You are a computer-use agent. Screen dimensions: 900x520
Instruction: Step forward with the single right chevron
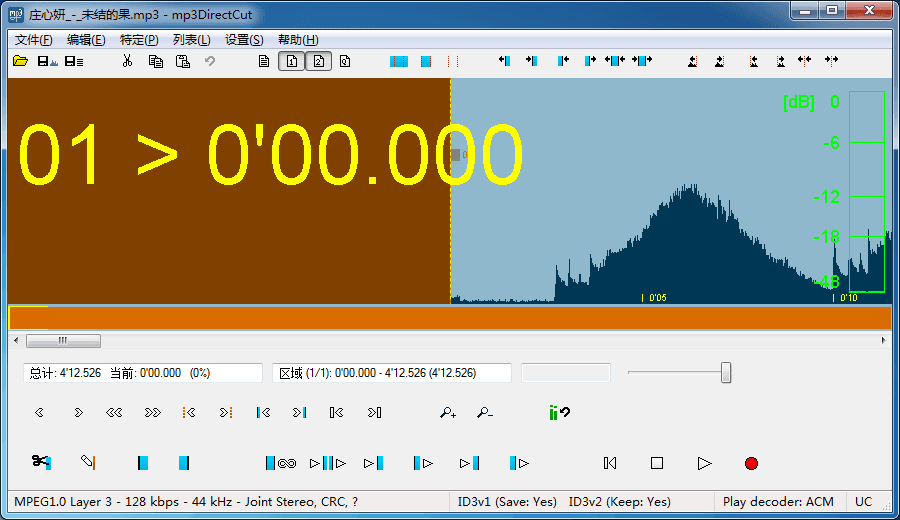point(78,412)
